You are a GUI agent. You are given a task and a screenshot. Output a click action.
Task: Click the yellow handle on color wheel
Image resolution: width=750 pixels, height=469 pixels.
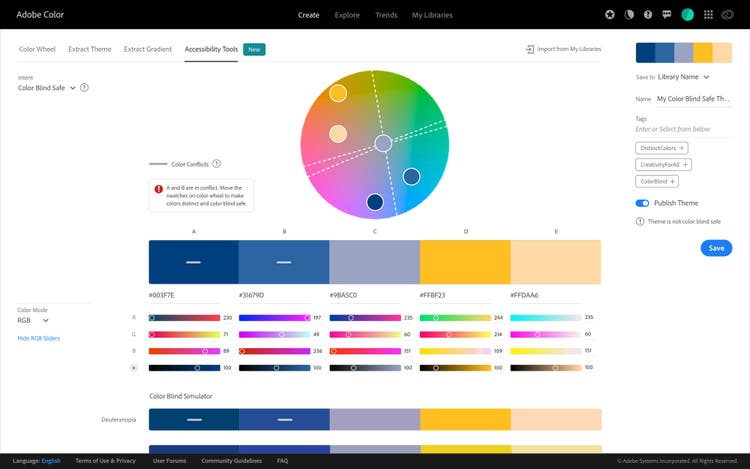coord(338,93)
